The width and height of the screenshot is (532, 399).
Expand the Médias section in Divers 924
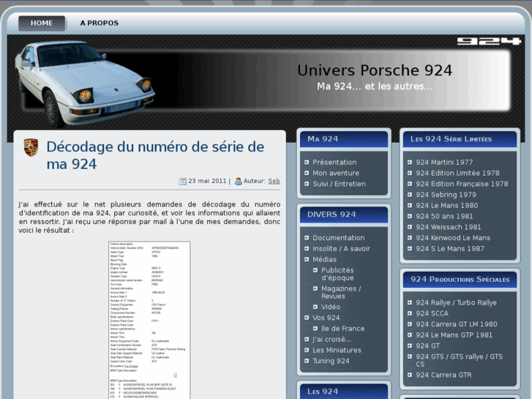324,259
